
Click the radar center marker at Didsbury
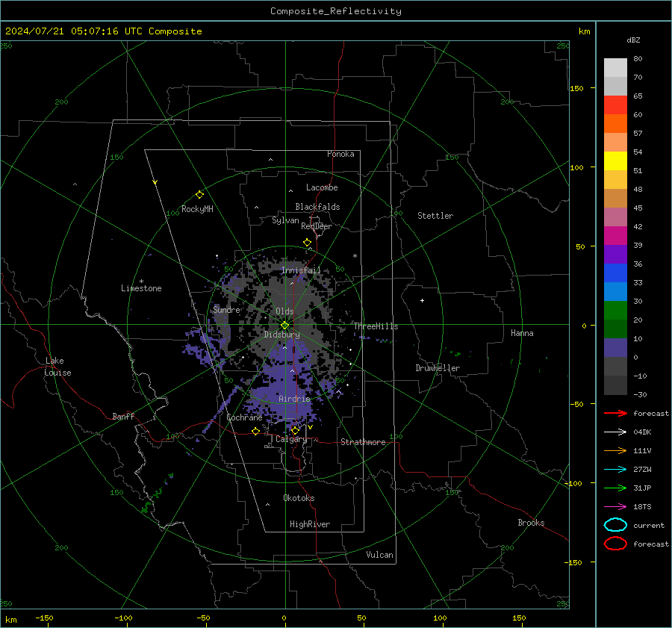[285, 326]
